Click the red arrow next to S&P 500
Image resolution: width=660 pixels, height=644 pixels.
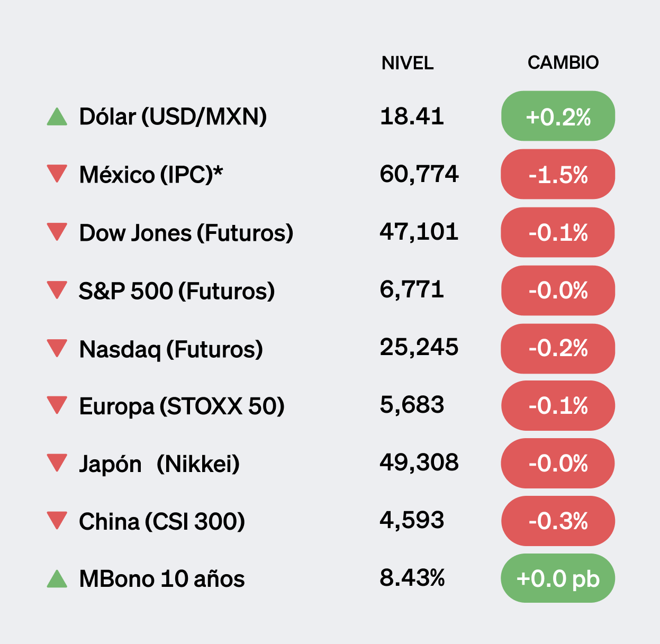click(57, 289)
